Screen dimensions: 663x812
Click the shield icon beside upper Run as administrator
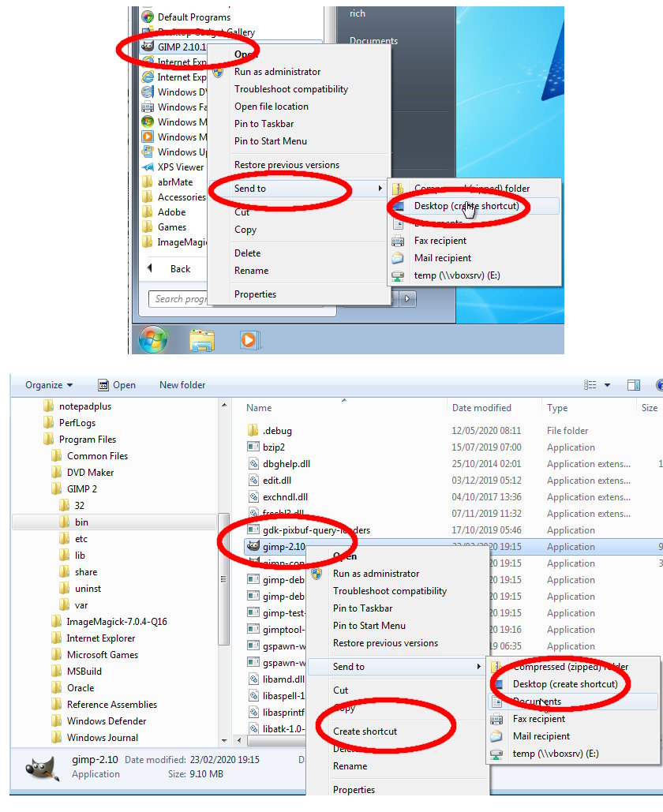(218, 72)
